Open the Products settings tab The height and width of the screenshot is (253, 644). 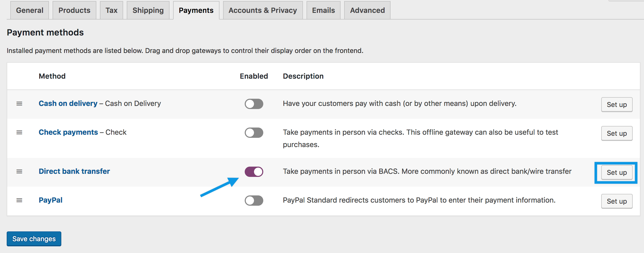74,10
